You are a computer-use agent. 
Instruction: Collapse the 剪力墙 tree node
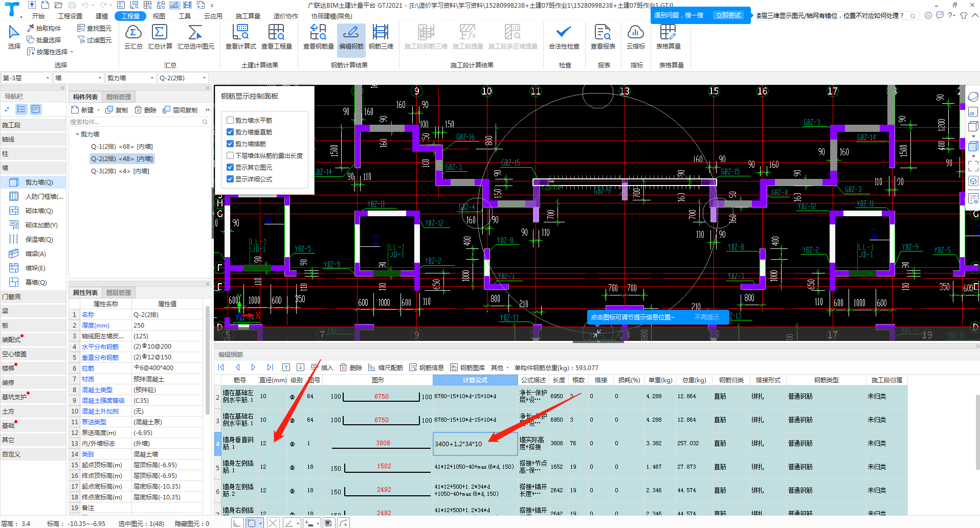pyautogui.click(x=77, y=134)
